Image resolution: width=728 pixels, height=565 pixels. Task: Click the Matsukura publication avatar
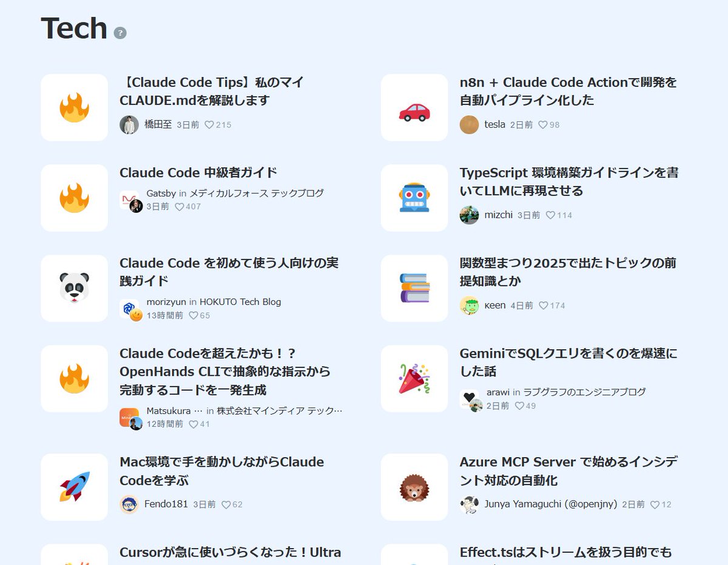coord(130,418)
